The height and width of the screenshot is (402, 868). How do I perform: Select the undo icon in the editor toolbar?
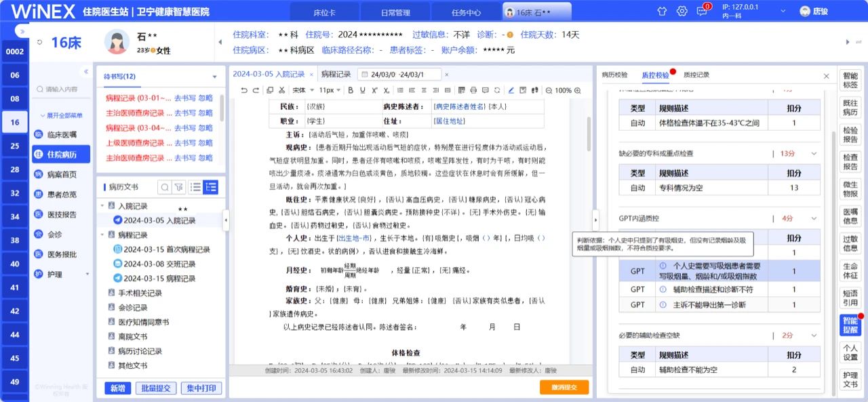[x=243, y=89]
